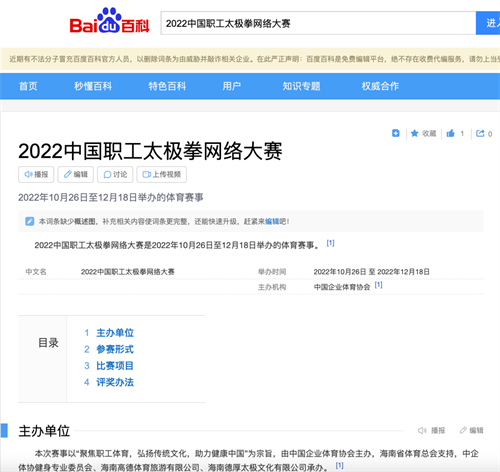
Task: Click the 编辑 pencil button under title
Action: (76, 174)
